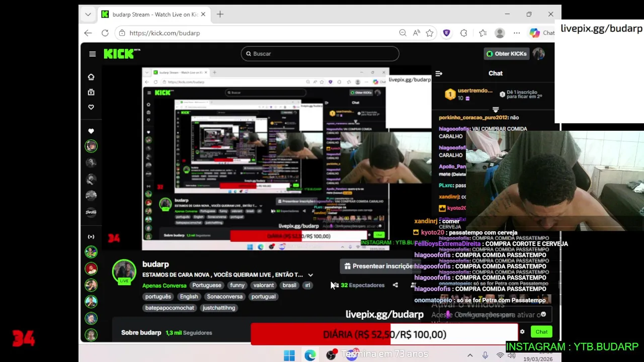Click the recommended live broadcast icon in sidebar

tap(91, 237)
